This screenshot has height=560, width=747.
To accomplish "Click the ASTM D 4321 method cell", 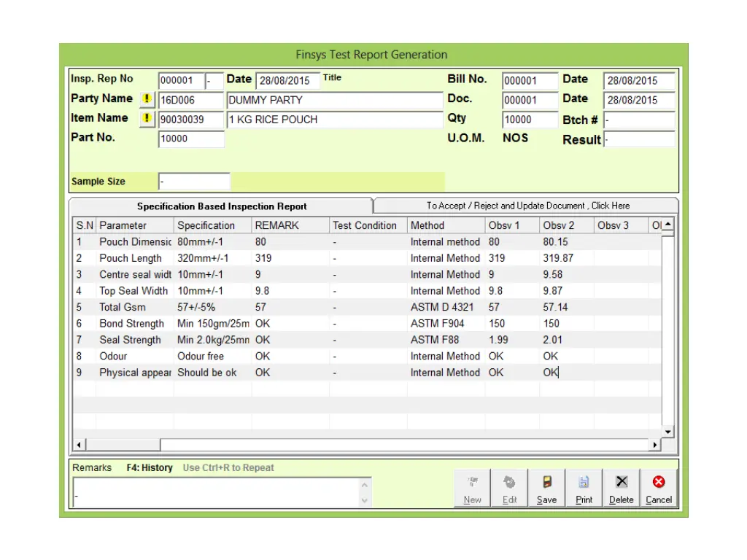I will pos(446,307).
